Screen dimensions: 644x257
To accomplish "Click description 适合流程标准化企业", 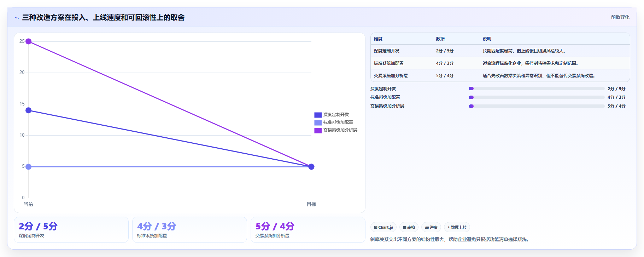I will pos(531,63).
